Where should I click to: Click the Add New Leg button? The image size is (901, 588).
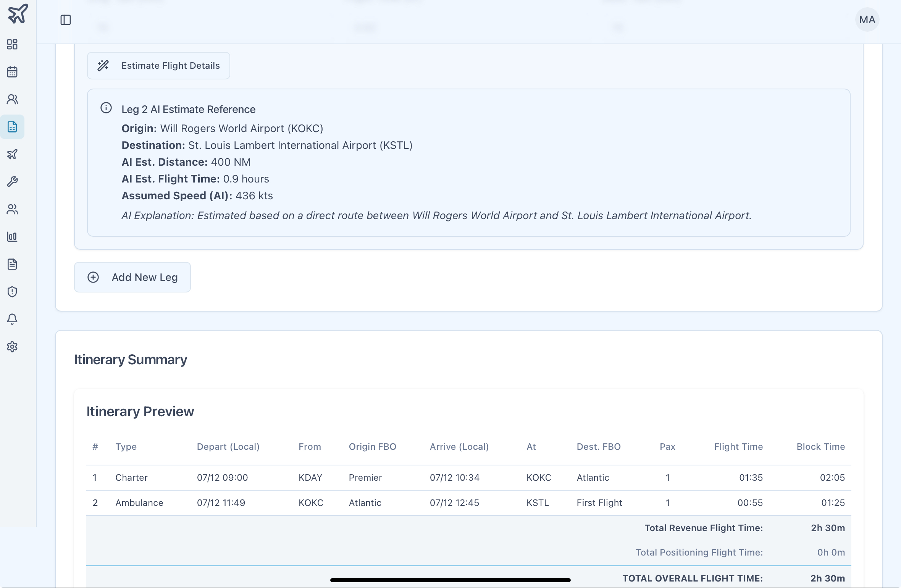[132, 277]
